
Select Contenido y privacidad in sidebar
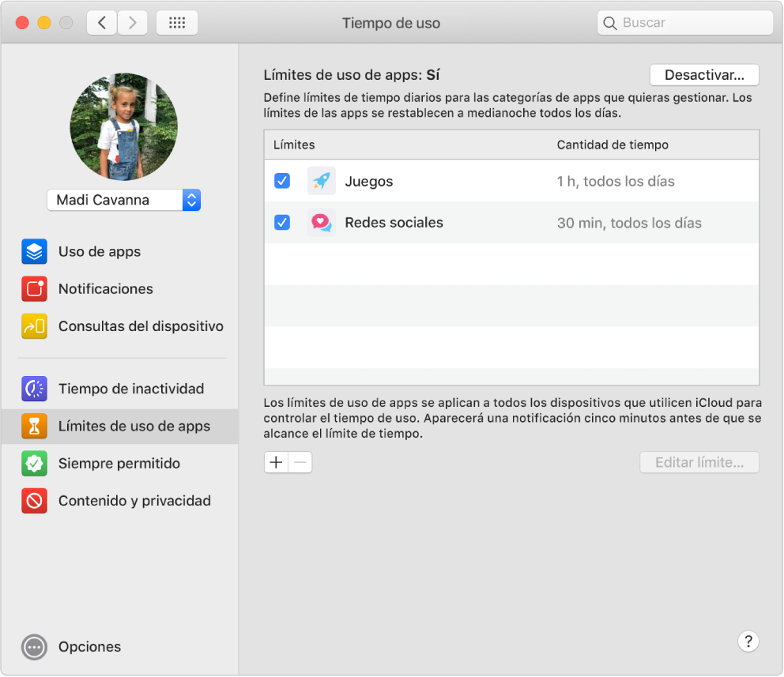coord(134,501)
